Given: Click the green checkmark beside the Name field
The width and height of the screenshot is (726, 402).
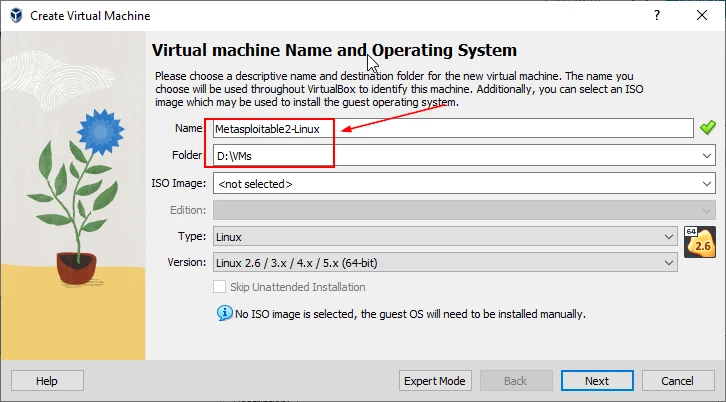Looking at the screenshot, I should pos(708,128).
